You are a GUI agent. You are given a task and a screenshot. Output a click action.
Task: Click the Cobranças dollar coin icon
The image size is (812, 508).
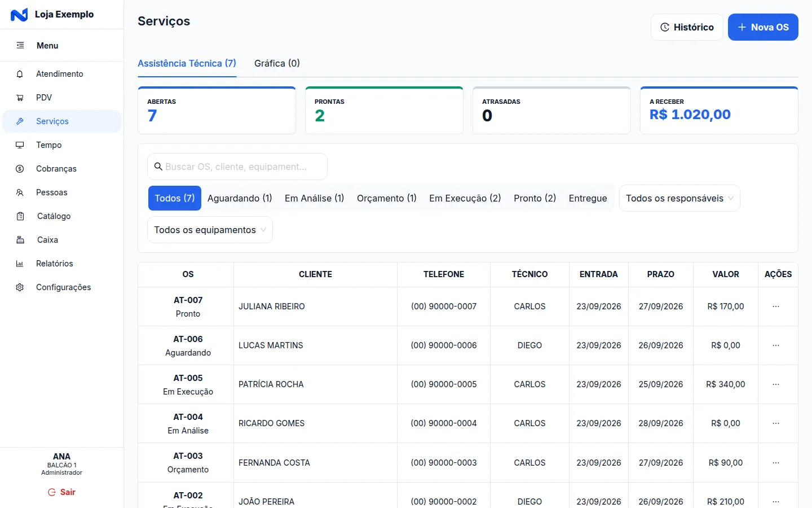20,169
